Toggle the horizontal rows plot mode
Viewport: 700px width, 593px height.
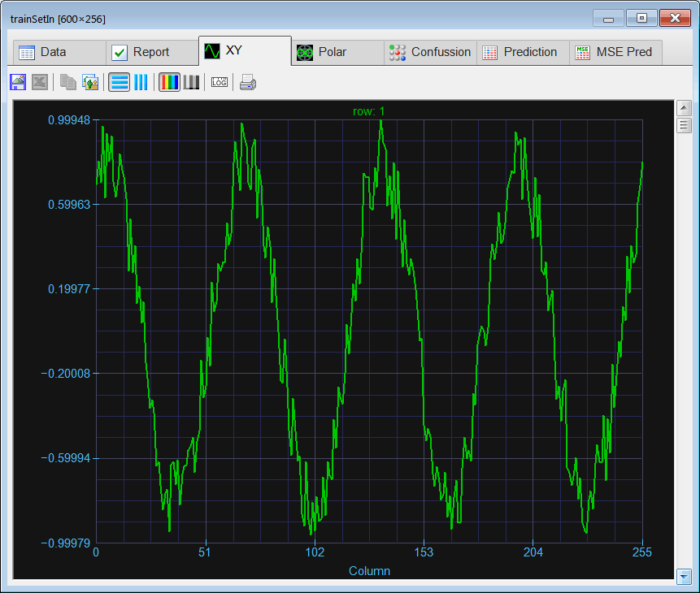(x=120, y=82)
